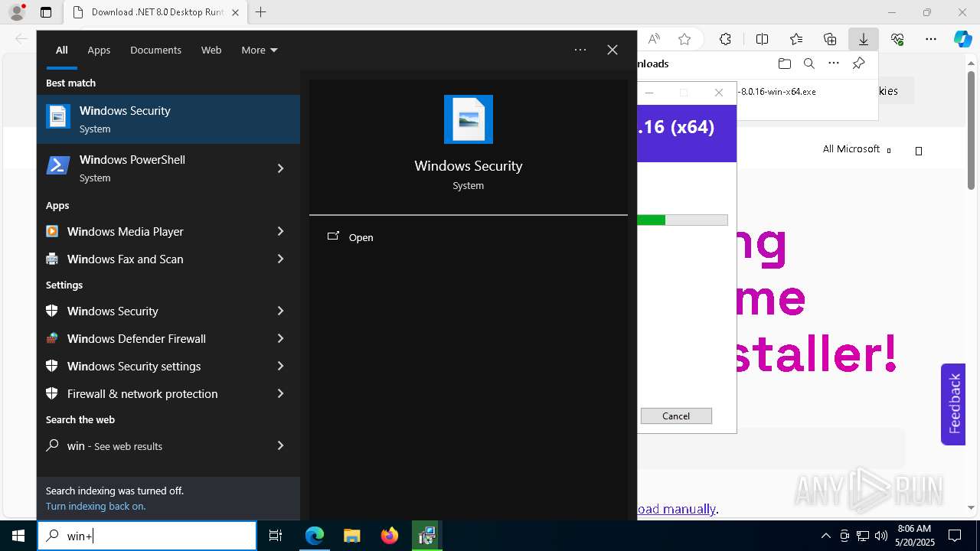
Task: Open More options in Downloads panel
Action: pos(834,64)
